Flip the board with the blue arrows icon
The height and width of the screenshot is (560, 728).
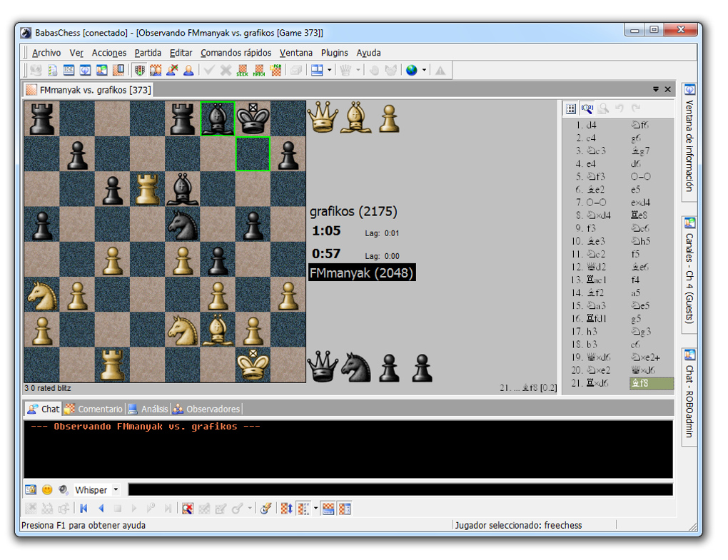pyautogui.click(x=286, y=509)
